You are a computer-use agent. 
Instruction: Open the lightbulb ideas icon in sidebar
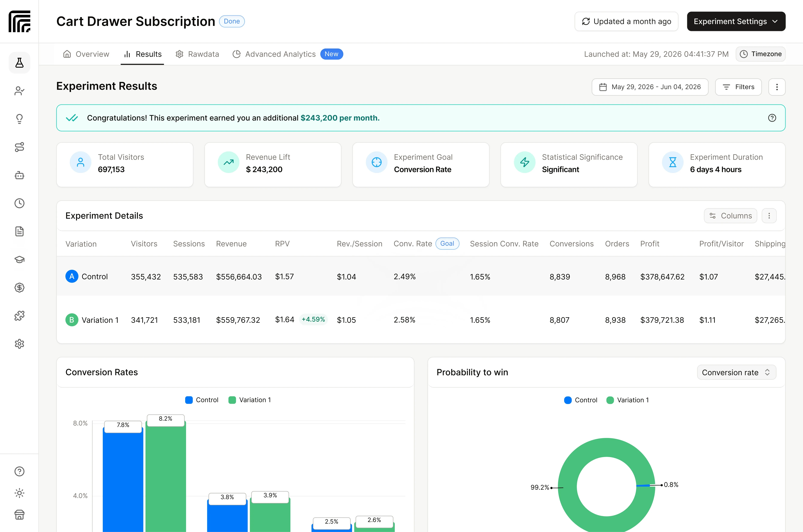pyautogui.click(x=19, y=119)
